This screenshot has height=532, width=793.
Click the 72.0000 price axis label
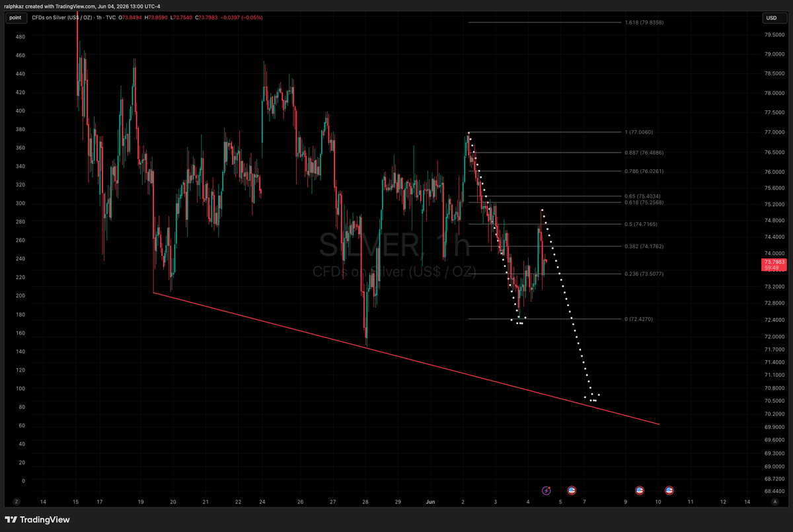[x=774, y=337]
